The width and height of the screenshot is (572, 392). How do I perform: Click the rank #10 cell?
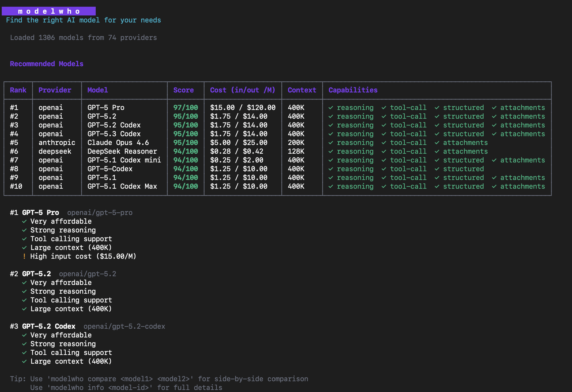click(x=16, y=186)
